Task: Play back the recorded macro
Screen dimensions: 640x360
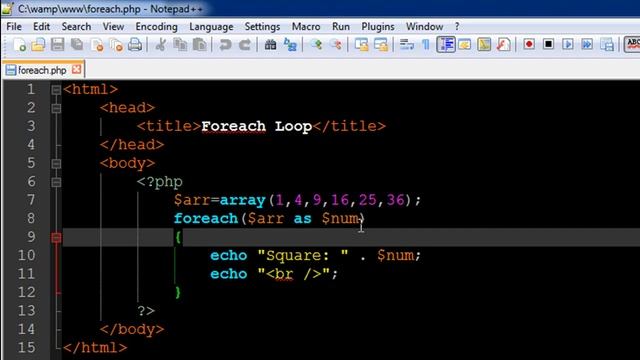Action: [x=568, y=44]
